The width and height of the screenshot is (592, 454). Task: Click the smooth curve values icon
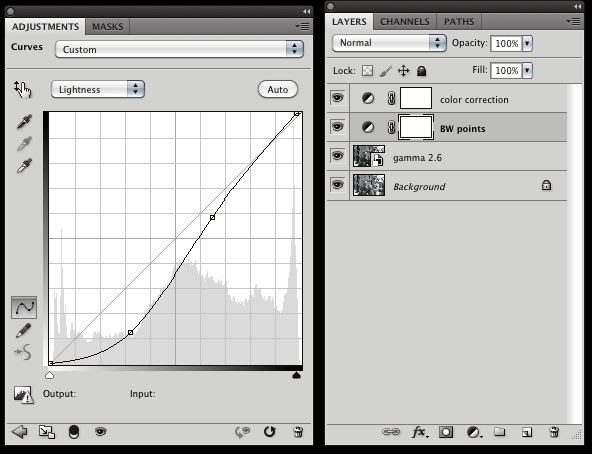23,352
